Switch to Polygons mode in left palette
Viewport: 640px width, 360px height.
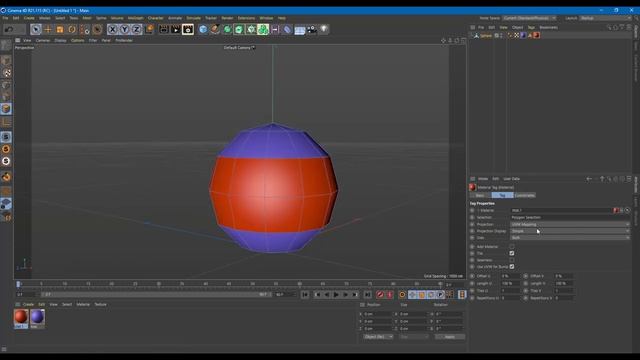tap(6, 109)
